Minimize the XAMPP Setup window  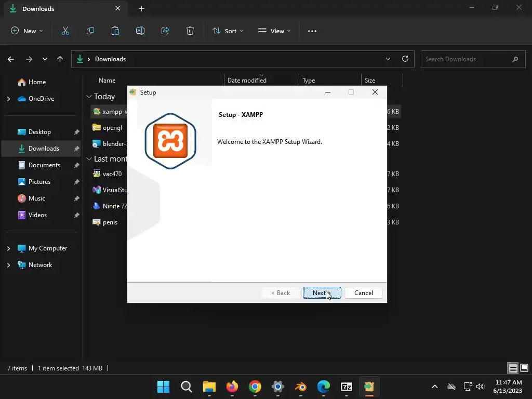[x=328, y=92]
